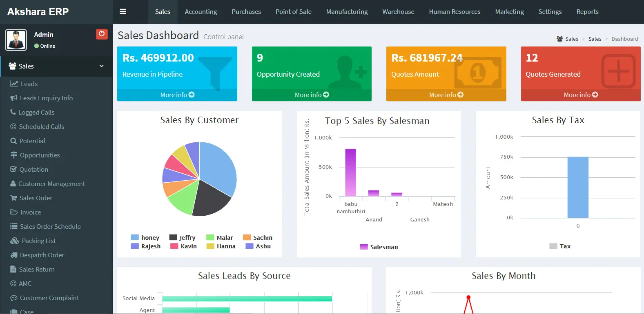This screenshot has width=644, height=314.
Task: Click the Control panel subtitle text
Action: coord(223,37)
